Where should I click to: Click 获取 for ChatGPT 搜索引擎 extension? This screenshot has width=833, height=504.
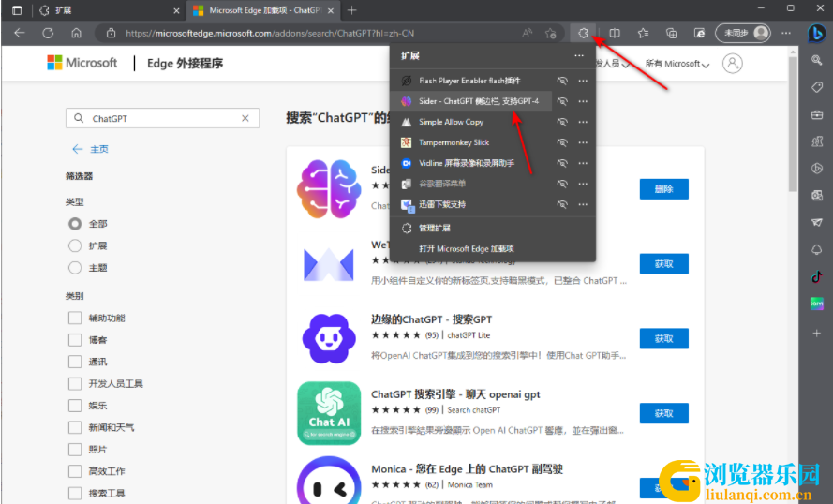coord(663,413)
